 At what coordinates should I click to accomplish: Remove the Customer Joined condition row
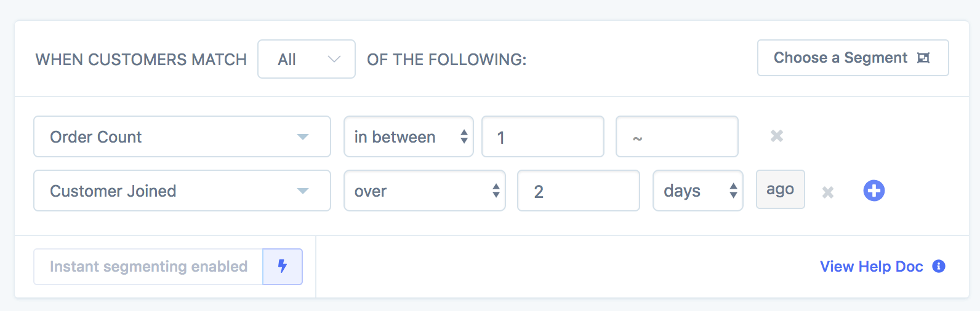828,192
